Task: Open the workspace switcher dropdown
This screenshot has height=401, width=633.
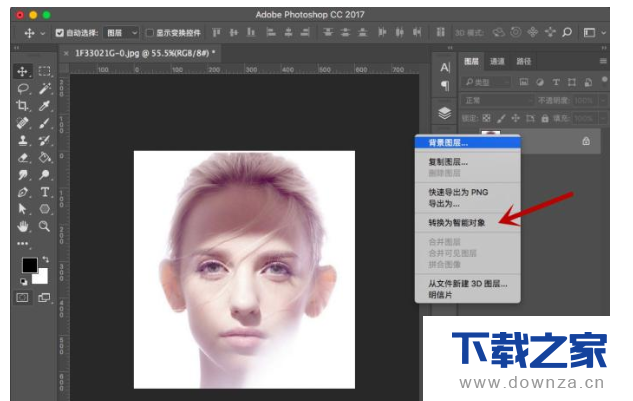Action: click(x=604, y=33)
